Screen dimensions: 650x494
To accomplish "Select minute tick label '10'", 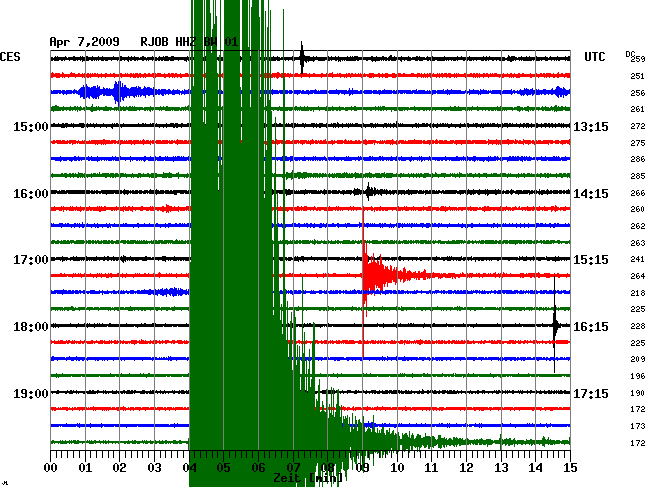I will pos(397,467).
